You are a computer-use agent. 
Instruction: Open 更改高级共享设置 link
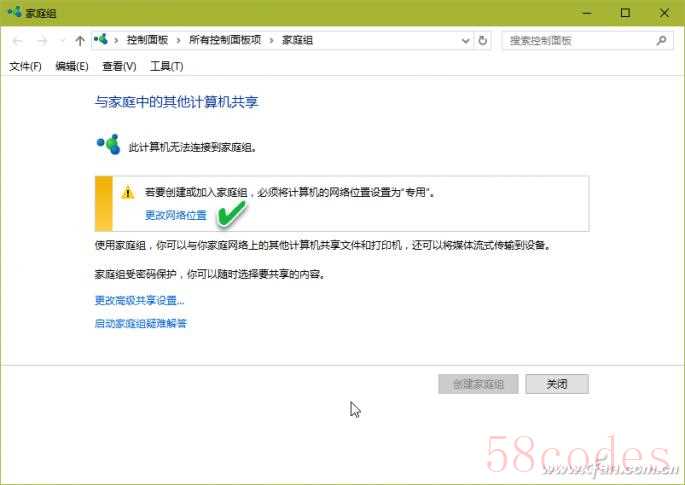pyautogui.click(x=139, y=300)
